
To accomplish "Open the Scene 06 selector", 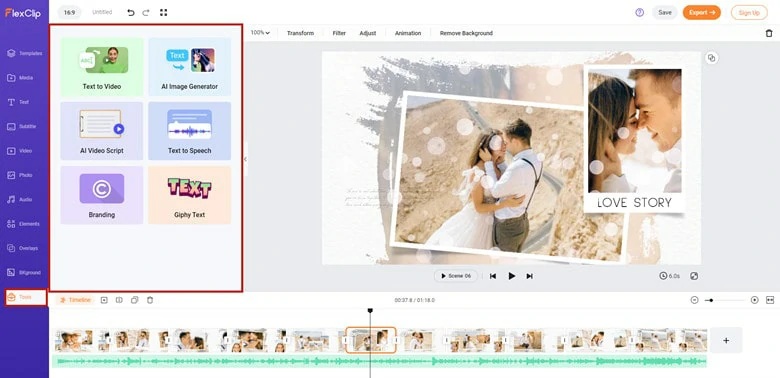I will 456,276.
